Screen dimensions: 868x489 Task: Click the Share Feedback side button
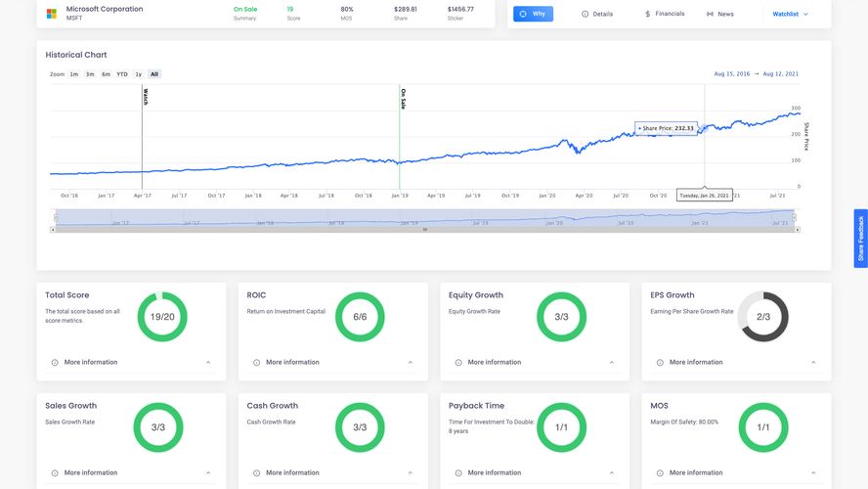[860, 239]
